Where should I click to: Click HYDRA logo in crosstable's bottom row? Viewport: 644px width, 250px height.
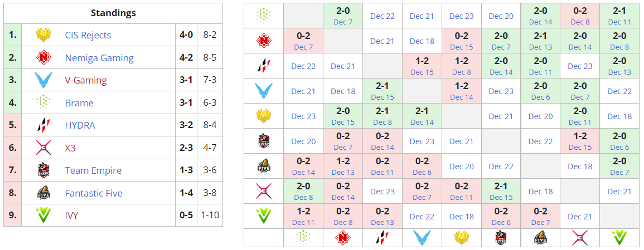382,238
